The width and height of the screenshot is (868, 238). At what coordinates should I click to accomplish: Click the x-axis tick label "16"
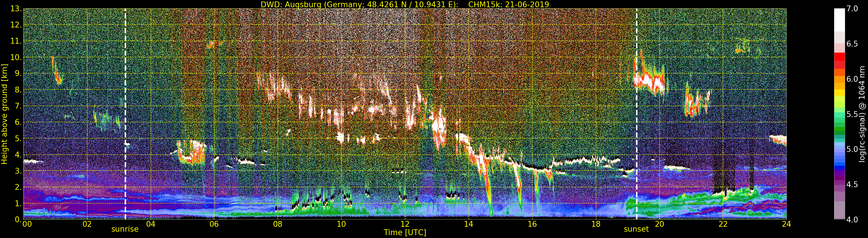click(532, 224)
